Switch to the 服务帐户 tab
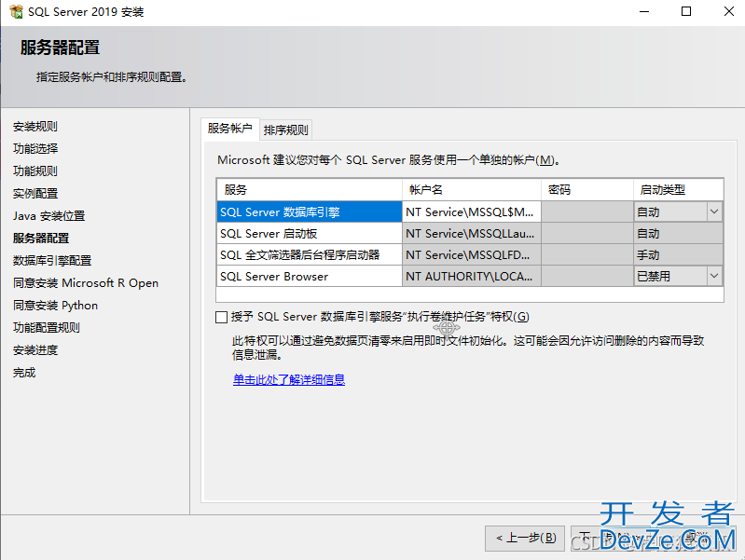This screenshot has height=560, width=745. click(230, 129)
